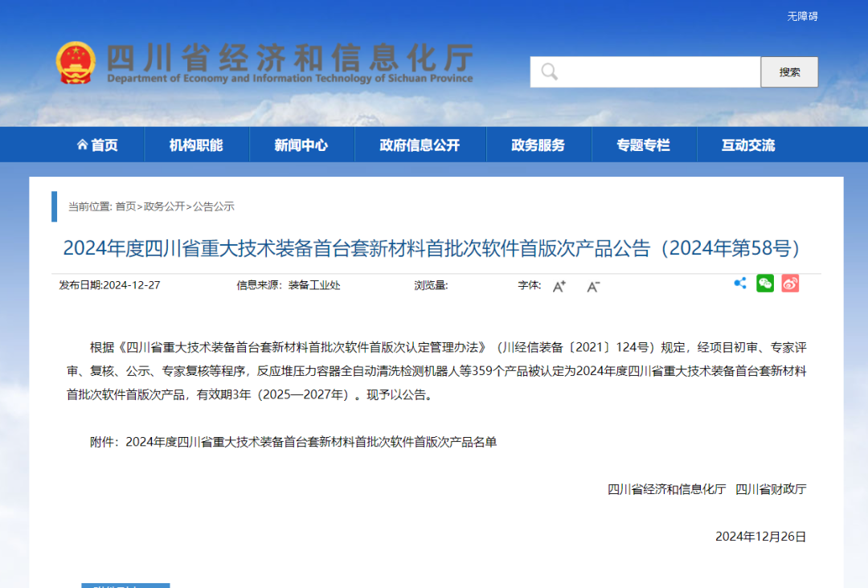Increase font size with A+ icon
The width and height of the screenshot is (868, 588).
click(559, 285)
